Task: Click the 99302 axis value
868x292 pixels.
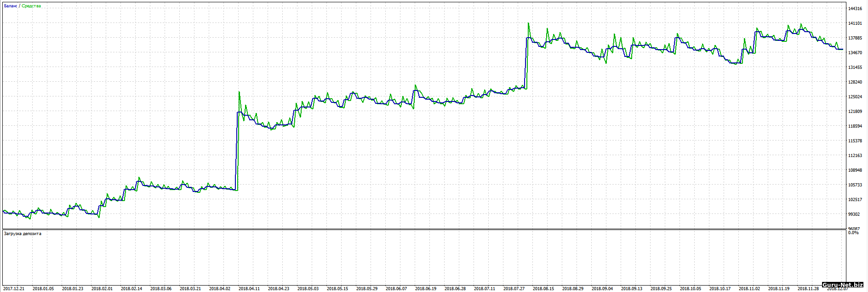Action: coord(854,214)
